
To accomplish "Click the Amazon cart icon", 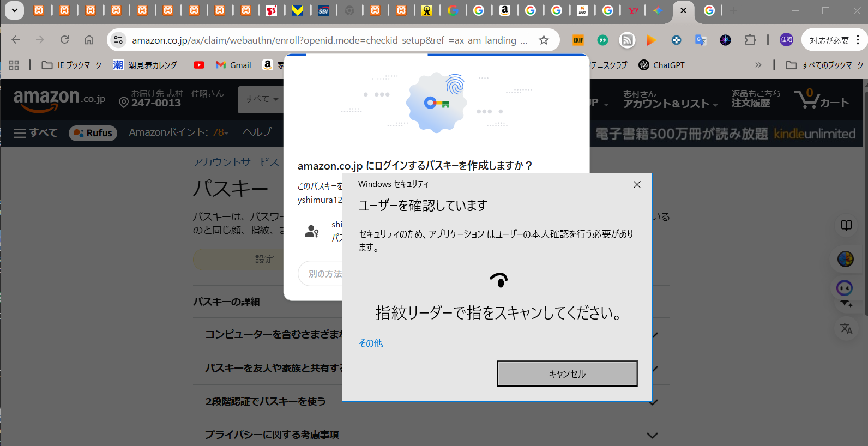I will (x=821, y=99).
